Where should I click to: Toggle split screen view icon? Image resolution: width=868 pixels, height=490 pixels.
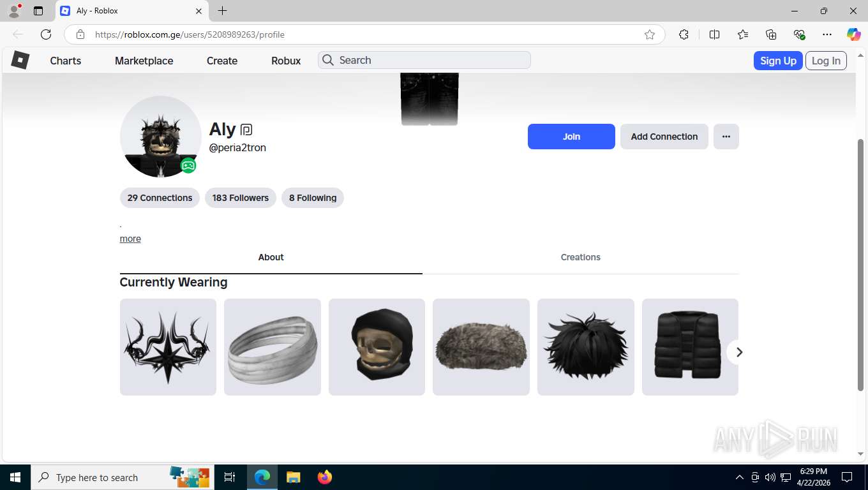tap(714, 34)
